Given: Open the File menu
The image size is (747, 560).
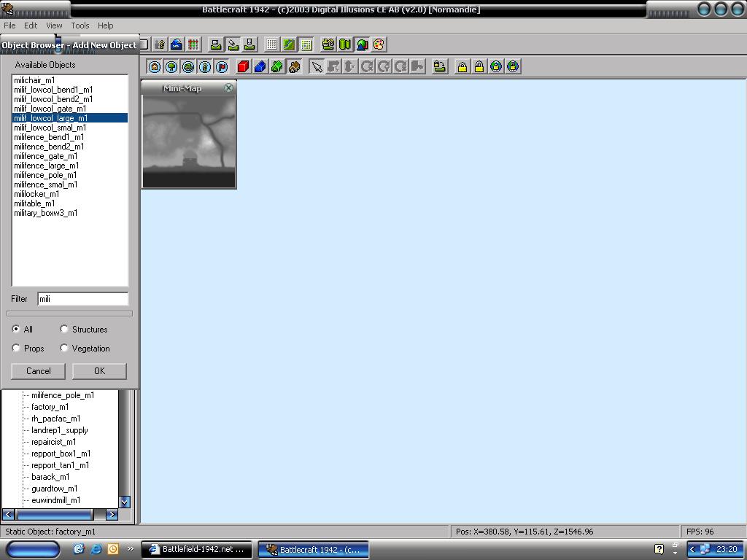Looking at the screenshot, I should click(9, 26).
